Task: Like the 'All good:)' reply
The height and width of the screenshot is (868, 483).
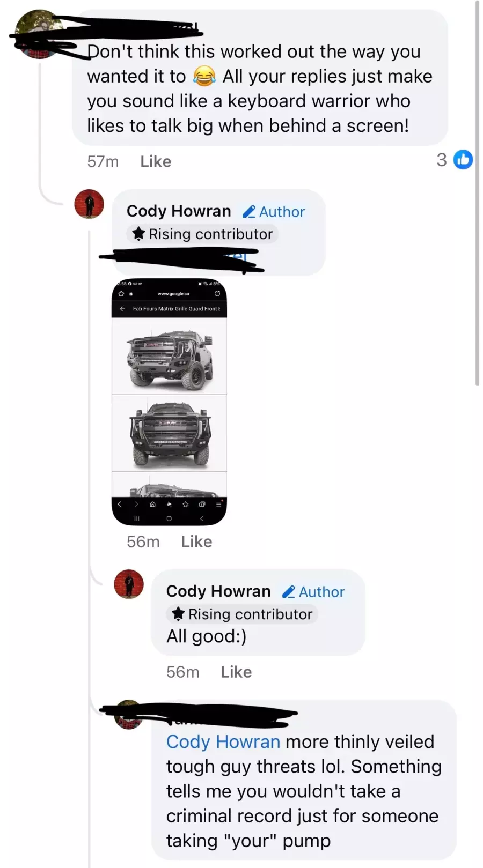Action: click(x=236, y=672)
